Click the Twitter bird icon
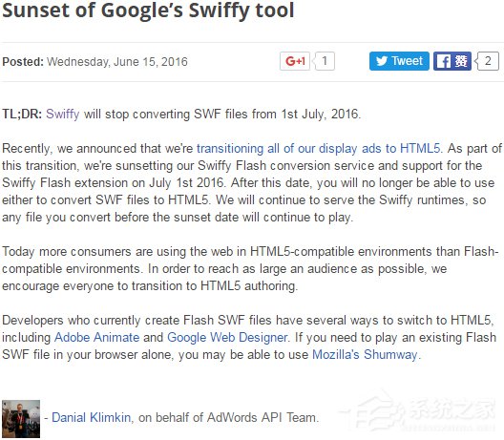Image resolution: width=504 pixels, height=440 pixels. pyautogui.click(x=382, y=61)
